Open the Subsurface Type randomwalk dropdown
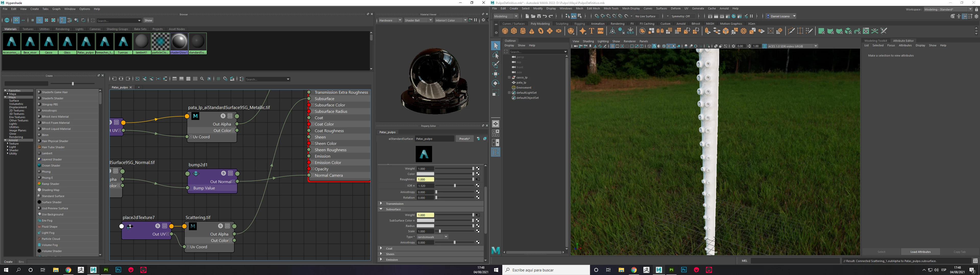Image resolution: width=980 pixels, height=275 pixels. [433, 237]
